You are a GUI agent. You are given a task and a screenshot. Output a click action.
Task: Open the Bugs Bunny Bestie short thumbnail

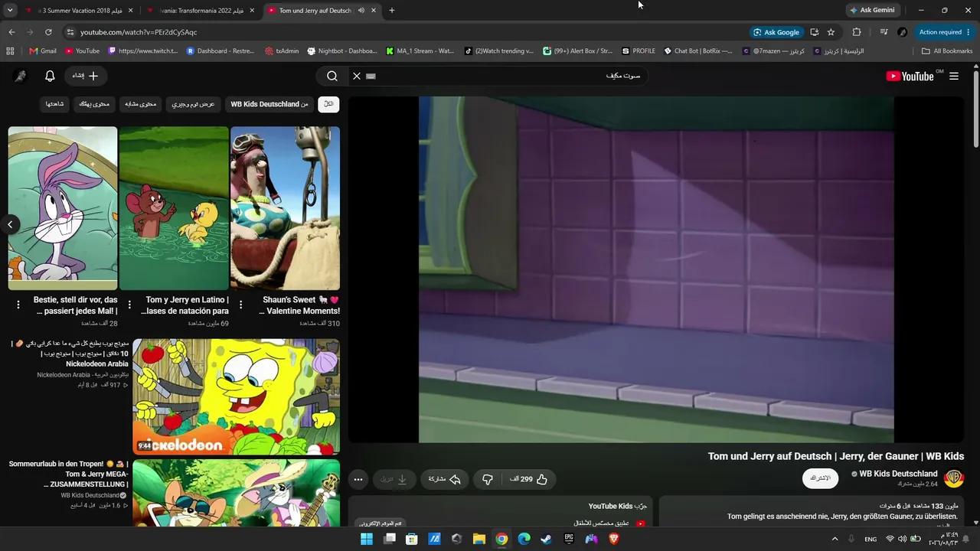coord(63,208)
